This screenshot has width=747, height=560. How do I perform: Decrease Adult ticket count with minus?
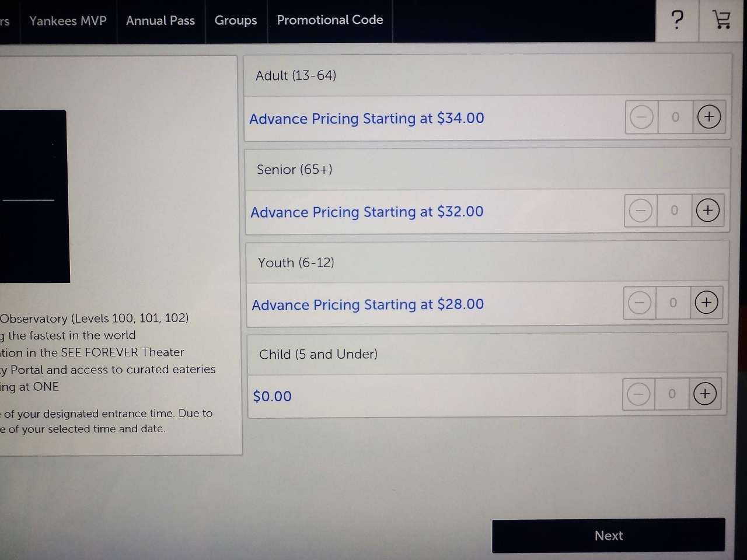tap(641, 117)
